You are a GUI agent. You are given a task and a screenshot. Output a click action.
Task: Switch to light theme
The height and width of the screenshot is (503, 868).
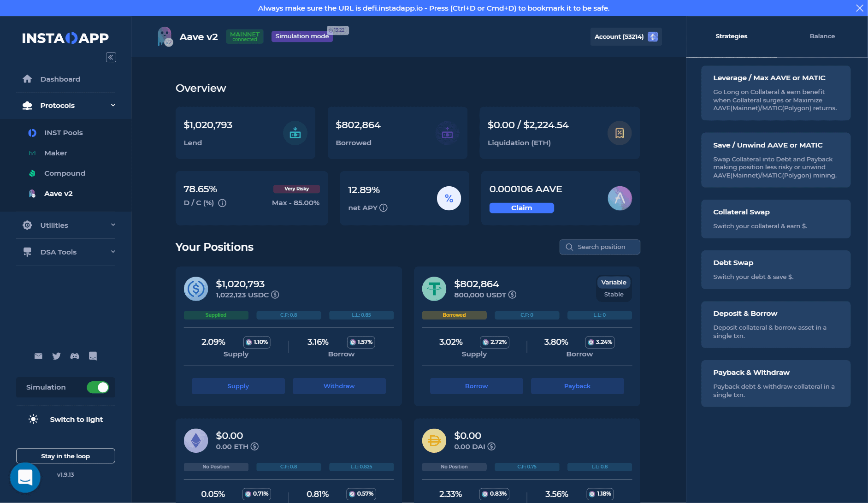coord(65,419)
